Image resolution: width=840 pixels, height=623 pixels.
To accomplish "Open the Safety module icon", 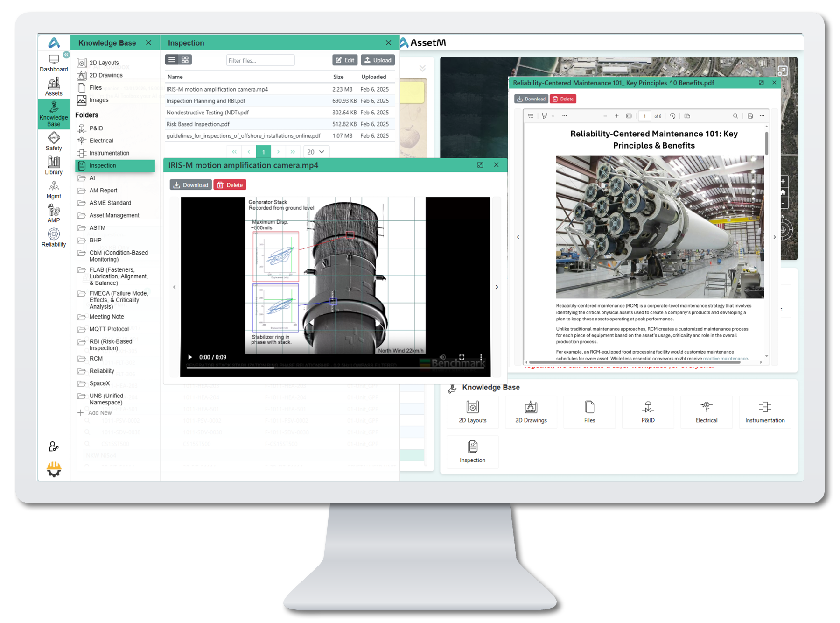I will (x=54, y=142).
